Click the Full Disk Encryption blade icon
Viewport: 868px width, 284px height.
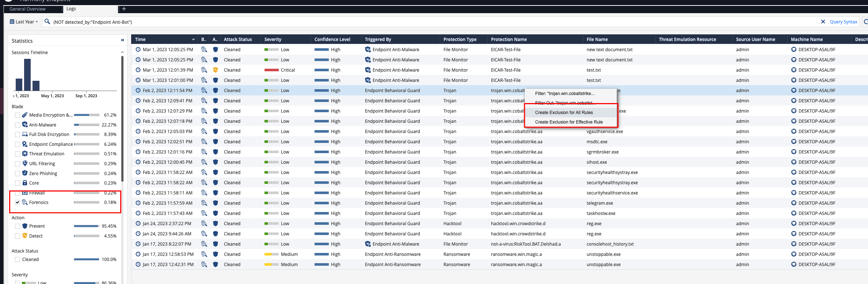click(25, 134)
